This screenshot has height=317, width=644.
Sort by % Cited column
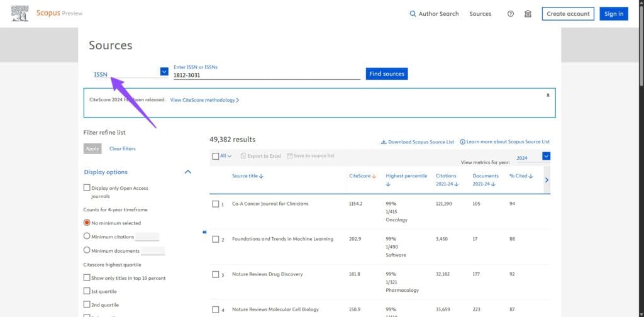tap(521, 175)
